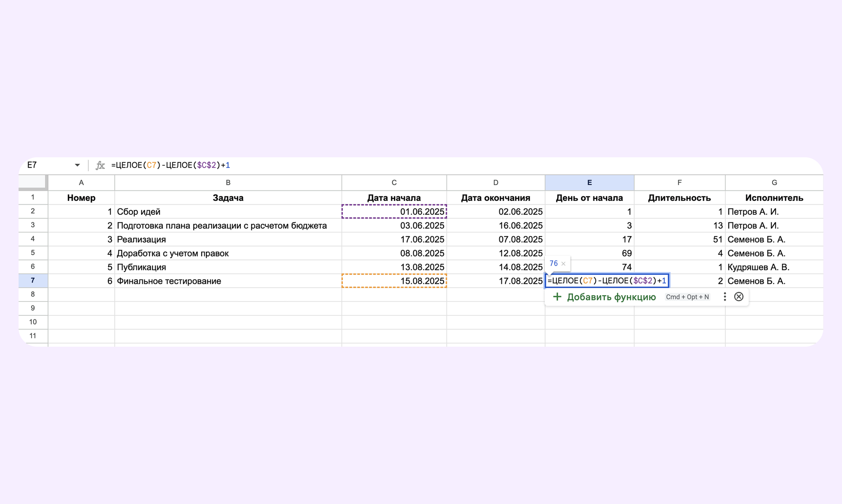Click the 08.08.2025 start date cell
The height and width of the screenshot is (504, 842).
pos(394,253)
